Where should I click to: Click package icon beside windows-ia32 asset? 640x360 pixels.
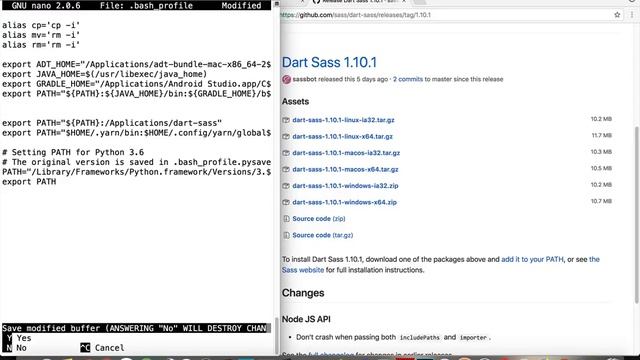[286, 186]
